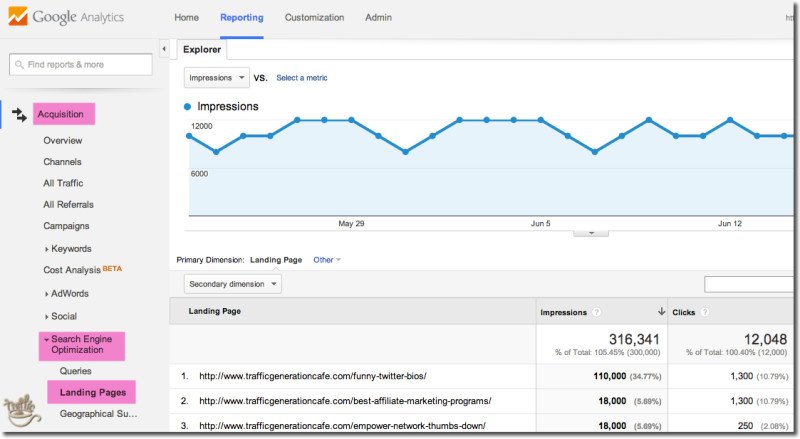Click the Impressions column help question mark

596,312
